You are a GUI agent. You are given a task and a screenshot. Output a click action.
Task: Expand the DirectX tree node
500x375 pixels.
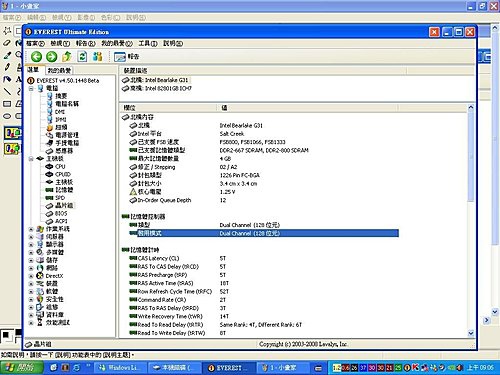31,276
